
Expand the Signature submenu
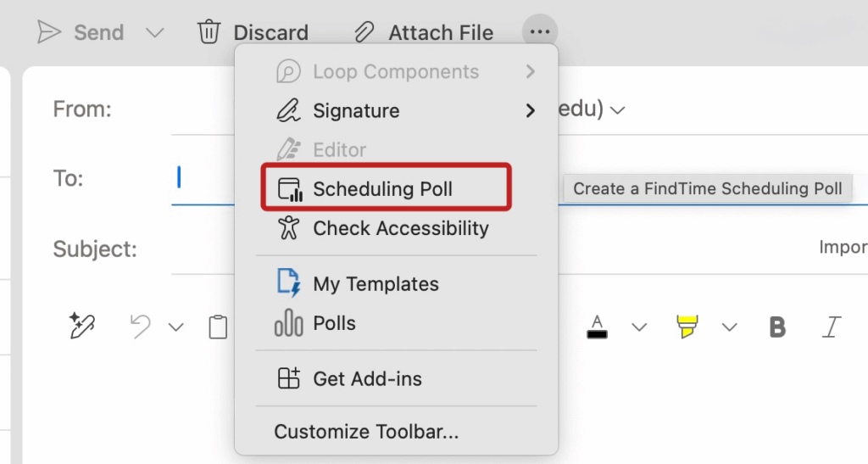tap(531, 110)
